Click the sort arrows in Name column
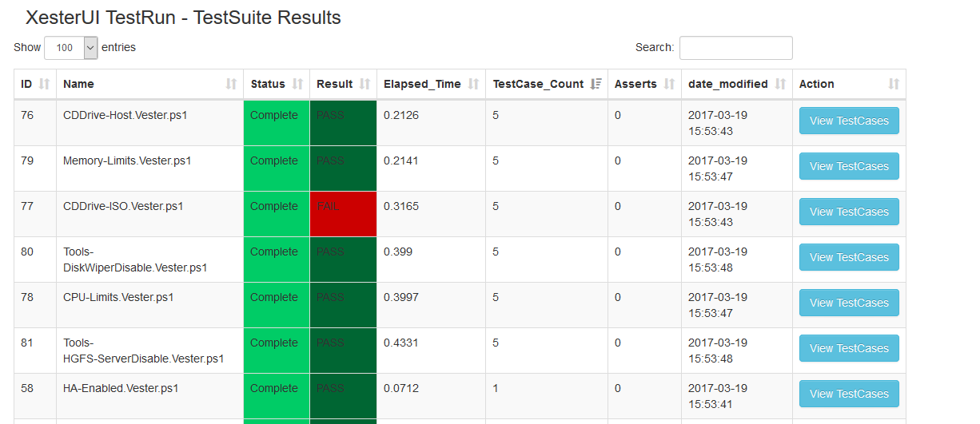Image resolution: width=980 pixels, height=424 pixels. 231,84
